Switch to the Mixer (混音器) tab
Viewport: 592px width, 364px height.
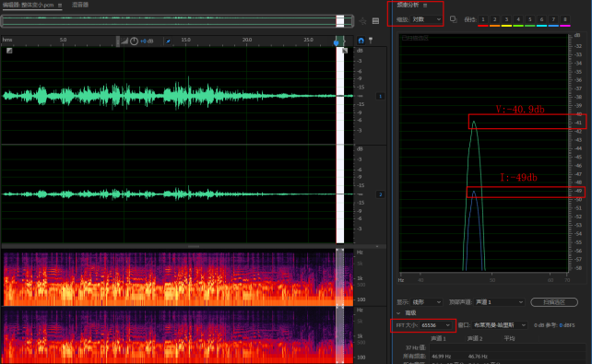80,5
